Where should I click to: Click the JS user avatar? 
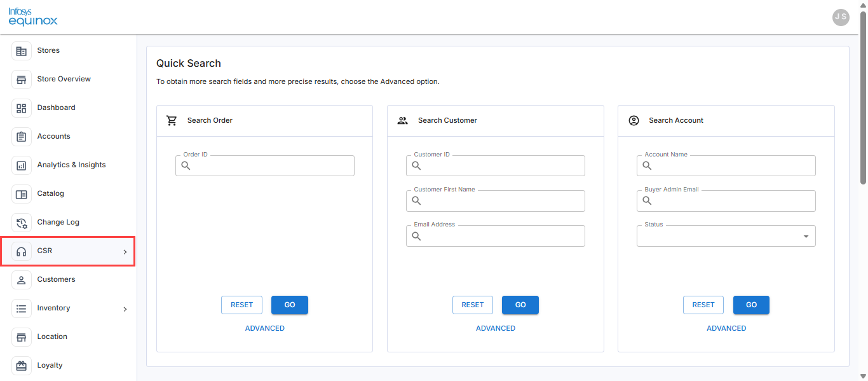tap(841, 17)
